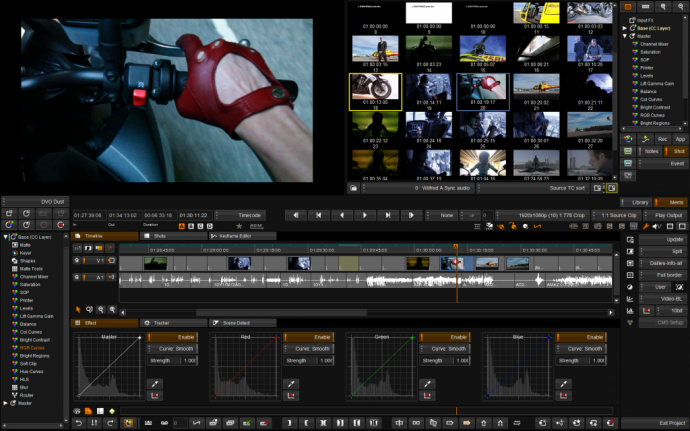Play the timeline forward

[x=364, y=215]
